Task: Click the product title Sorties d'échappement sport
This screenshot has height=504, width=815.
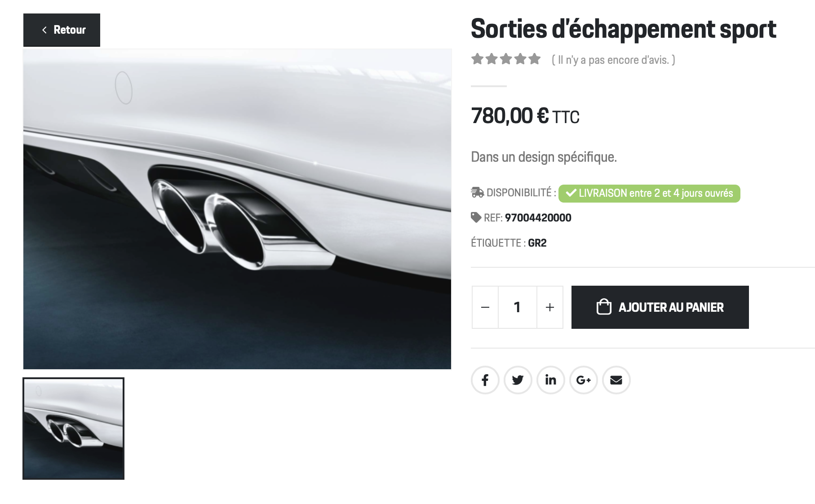Action: (x=624, y=29)
